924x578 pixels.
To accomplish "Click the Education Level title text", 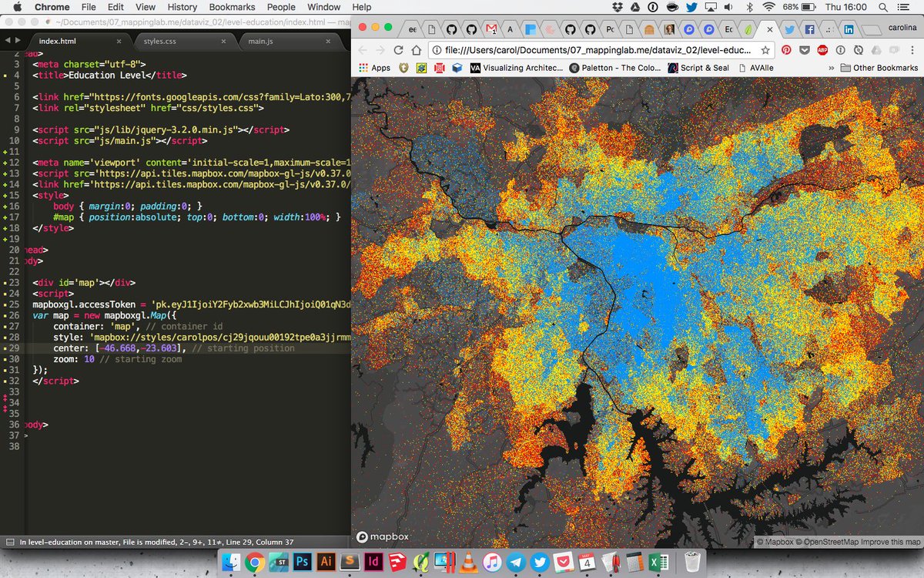I will (x=106, y=76).
